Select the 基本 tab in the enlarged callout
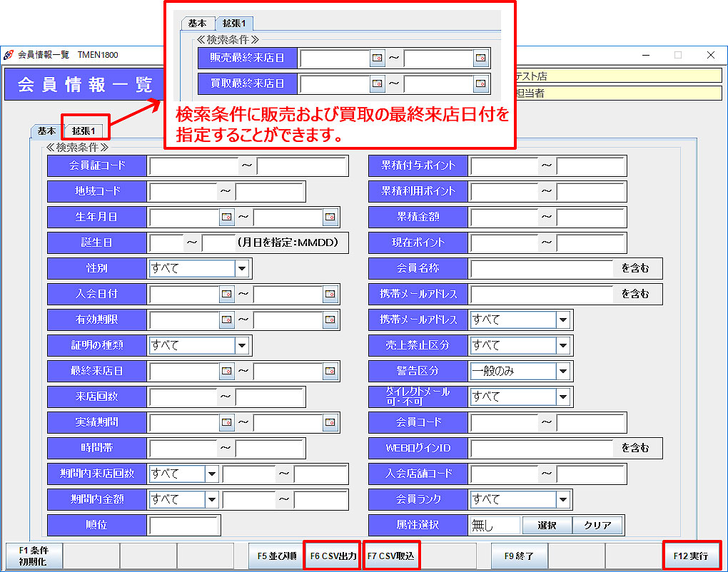 (x=197, y=24)
